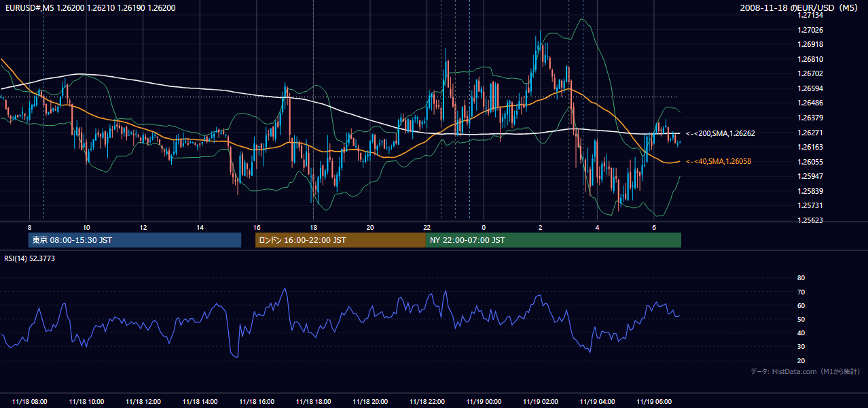Click price axis value 1.26918
868x408 pixels.
point(810,44)
